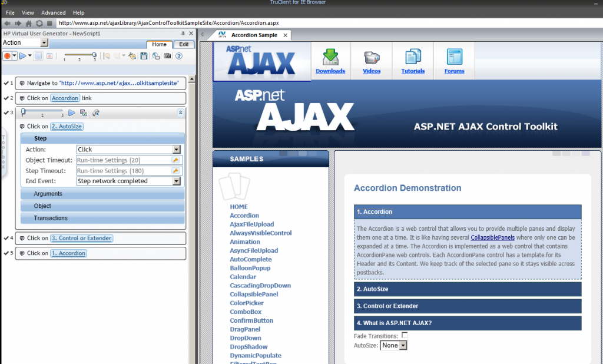Click the toggle breakpoint toolbar icon
This screenshot has height=364, width=603.
[49, 56]
